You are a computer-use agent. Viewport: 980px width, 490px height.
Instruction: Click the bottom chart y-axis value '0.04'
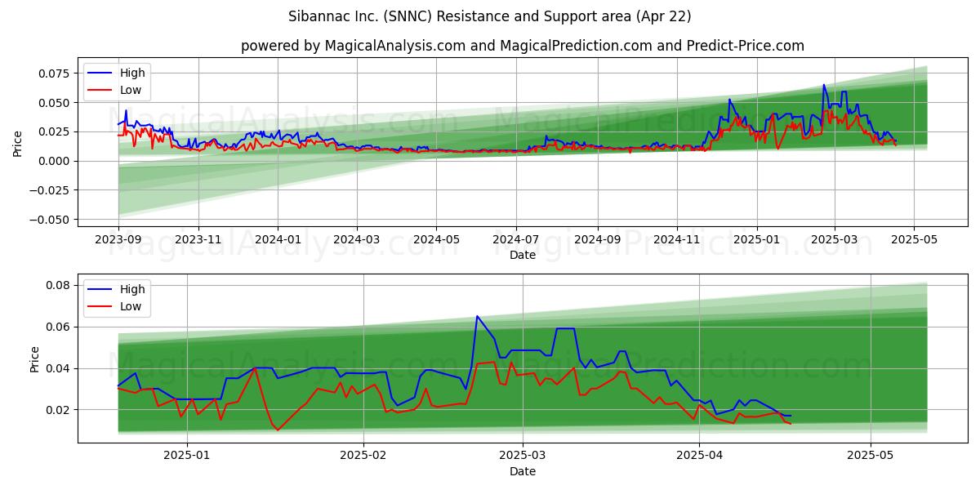(60, 368)
